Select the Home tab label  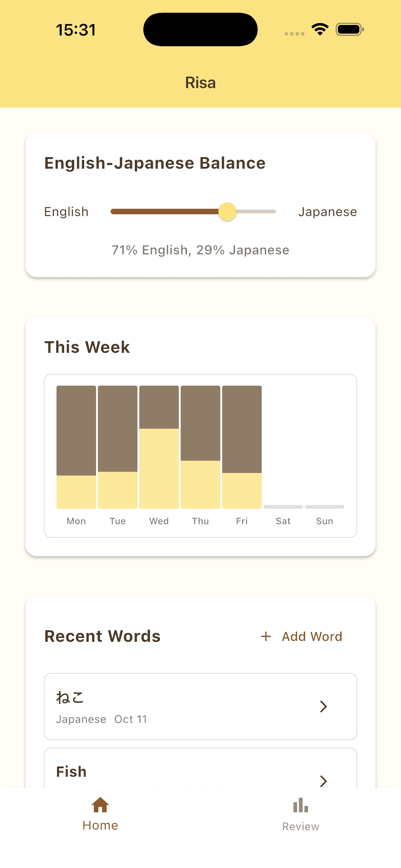[100, 825]
